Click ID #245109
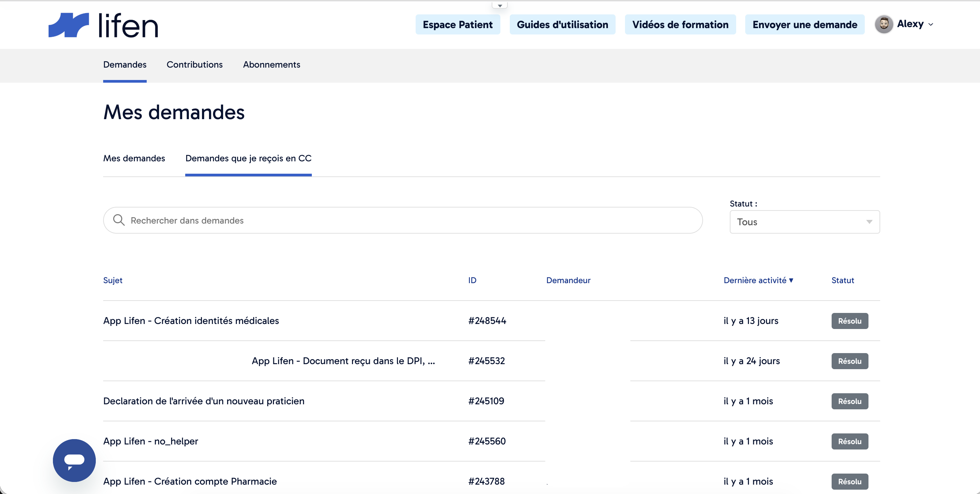The height and width of the screenshot is (494, 980). pos(486,401)
